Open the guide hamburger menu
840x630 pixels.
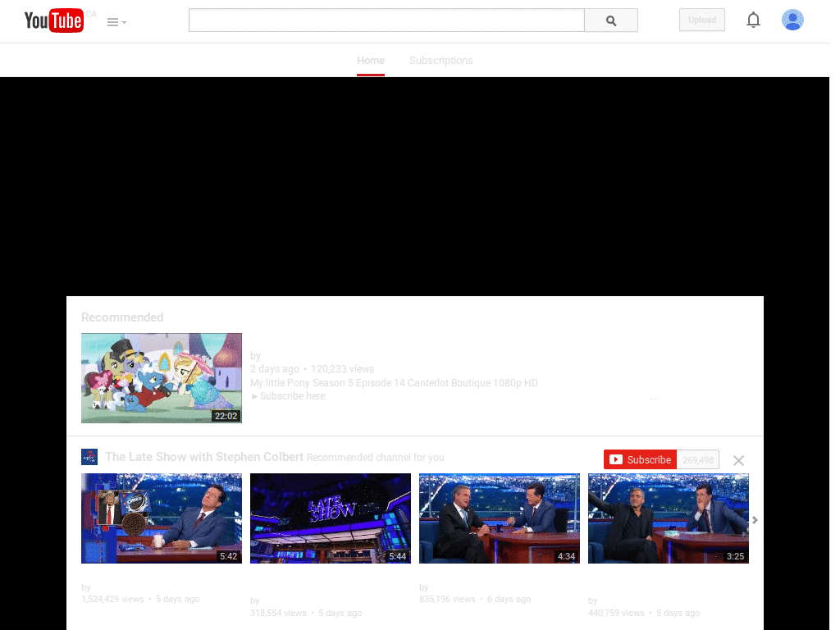click(x=112, y=22)
